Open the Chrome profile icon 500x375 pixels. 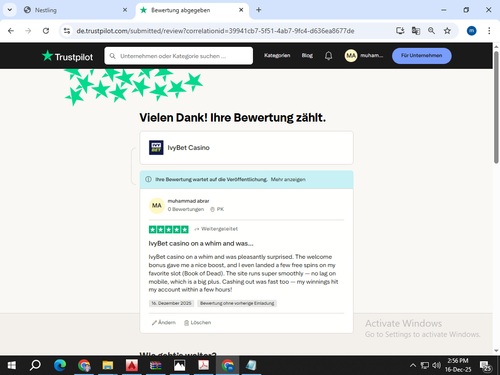471,31
